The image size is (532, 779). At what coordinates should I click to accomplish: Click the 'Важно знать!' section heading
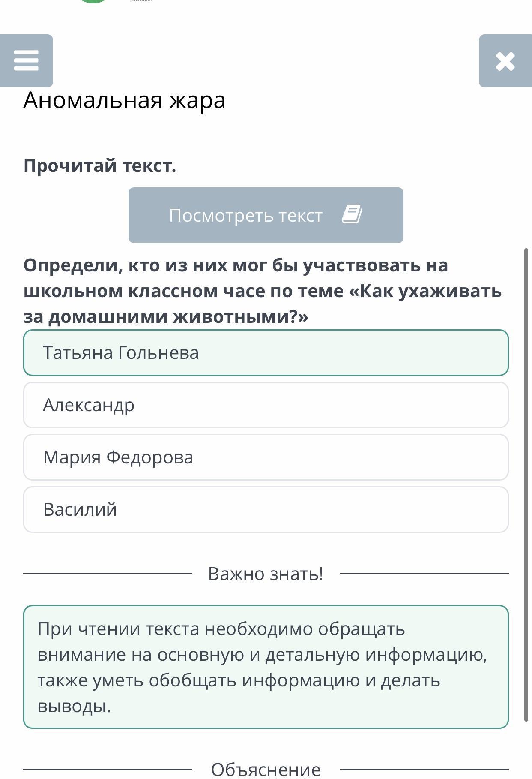coord(266,574)
